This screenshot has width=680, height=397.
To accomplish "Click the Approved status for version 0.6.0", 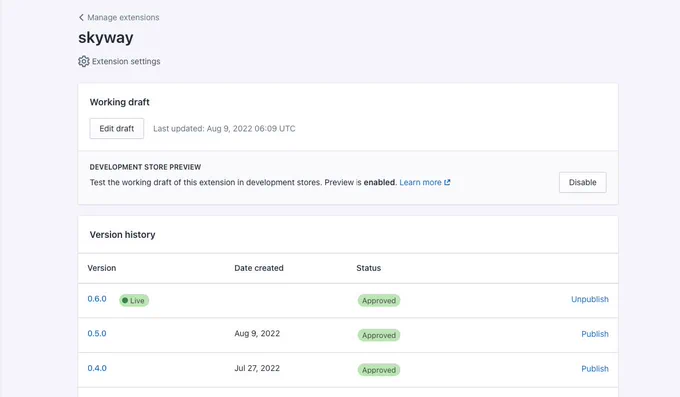I will point(379,300).
